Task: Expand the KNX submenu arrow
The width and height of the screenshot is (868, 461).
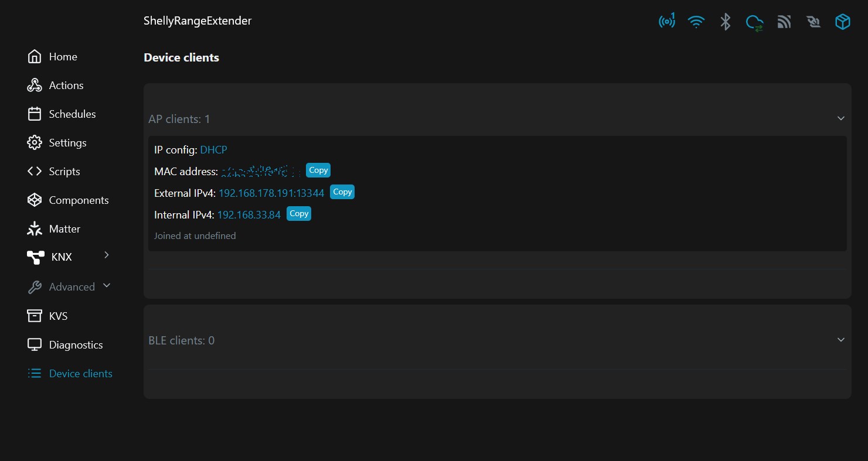Action: [106, 255]
